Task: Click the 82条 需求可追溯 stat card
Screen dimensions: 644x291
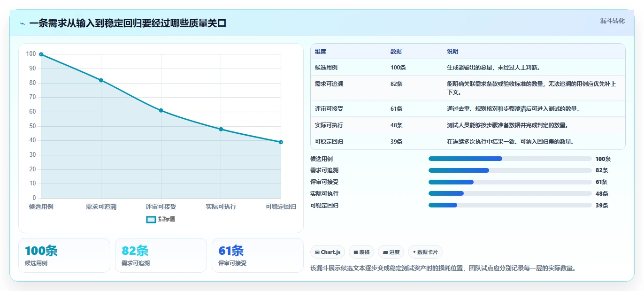Action: pos(161,255)
